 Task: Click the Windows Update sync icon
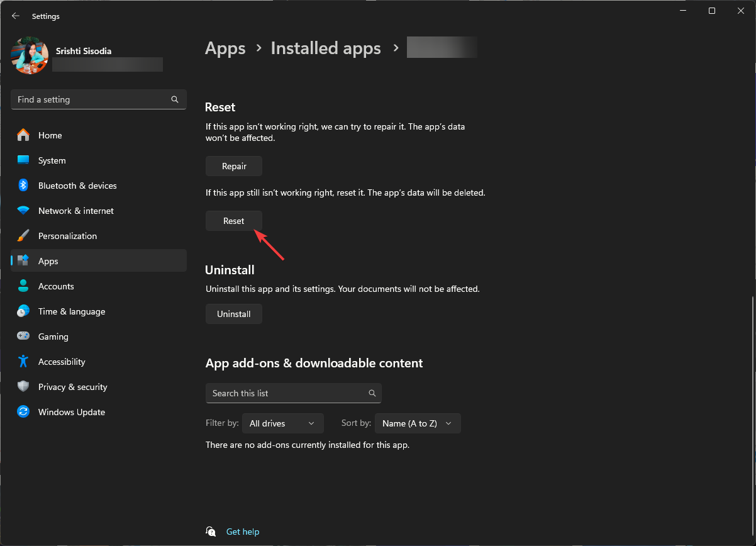[x=23, y=412]
